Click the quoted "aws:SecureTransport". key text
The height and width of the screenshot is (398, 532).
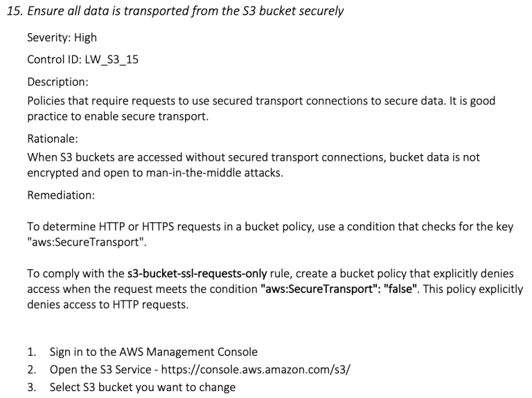point(87,242)
